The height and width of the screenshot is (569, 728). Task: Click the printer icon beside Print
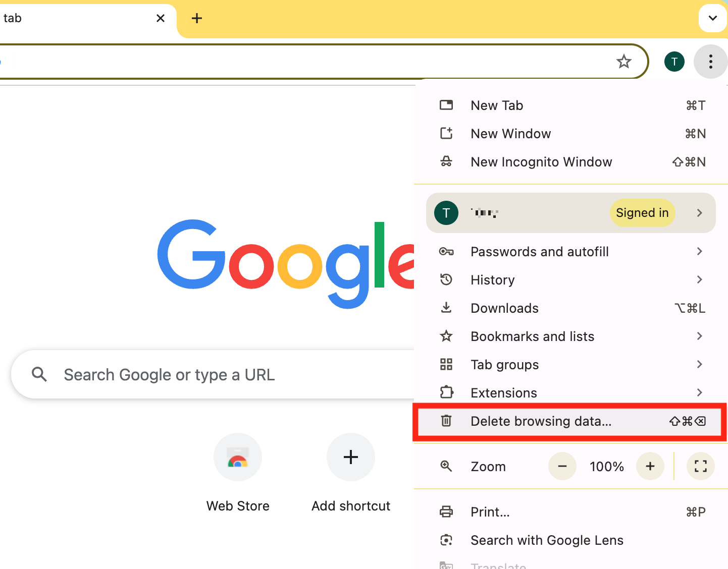click(x=446, y=511)
